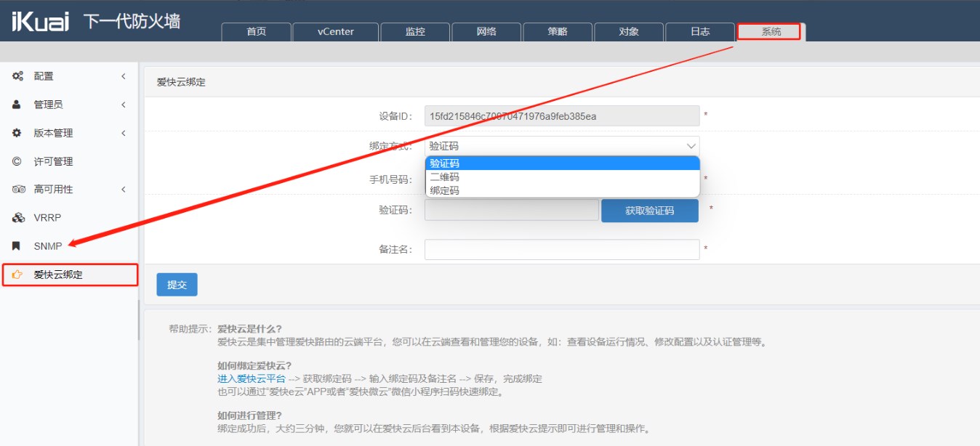980x446 pixels.
Task: Click the 如何绑定爱快云? help heading
Action: (254, 365)
